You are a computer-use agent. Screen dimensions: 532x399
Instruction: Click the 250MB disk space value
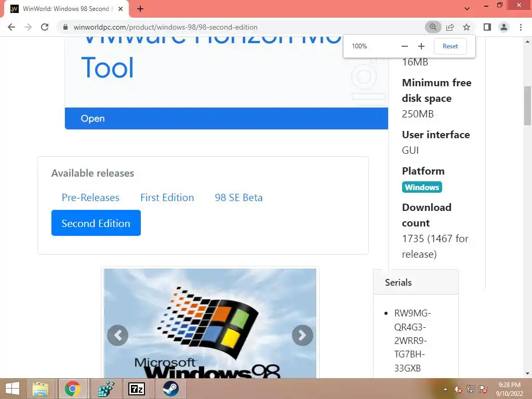tap(418, 114)
